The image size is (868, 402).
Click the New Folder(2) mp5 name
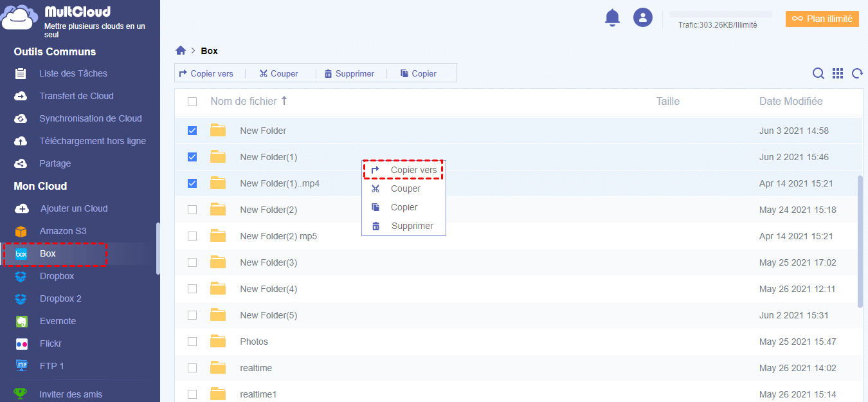coord(278,236)
